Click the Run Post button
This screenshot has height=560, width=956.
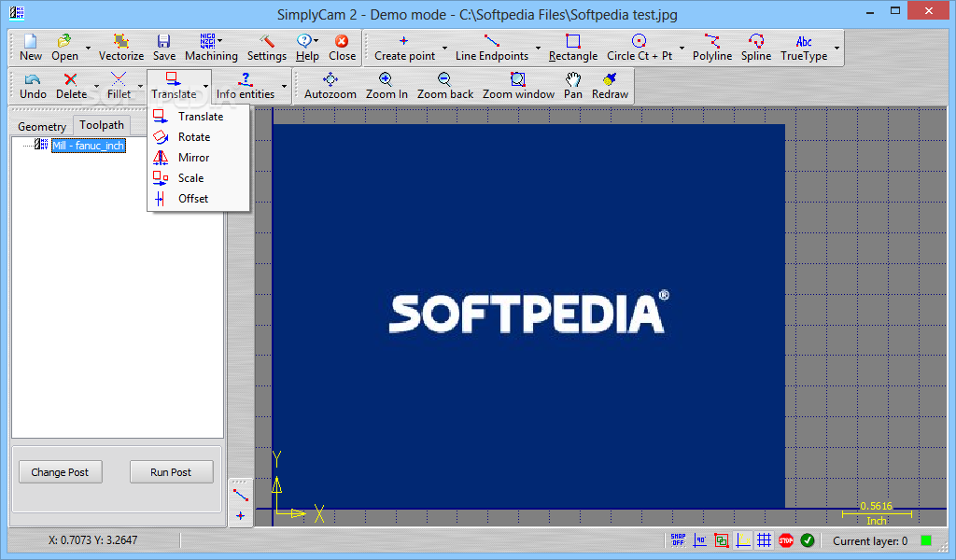pyautogui.click(x=171, y=472)
